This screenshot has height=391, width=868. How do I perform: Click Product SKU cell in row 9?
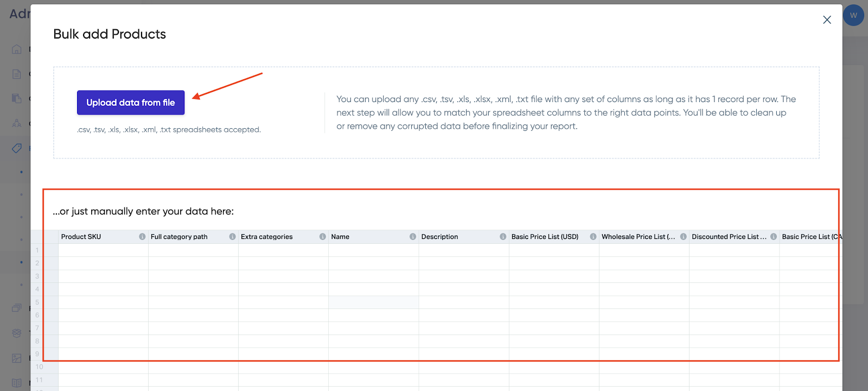tap(103, 355)
